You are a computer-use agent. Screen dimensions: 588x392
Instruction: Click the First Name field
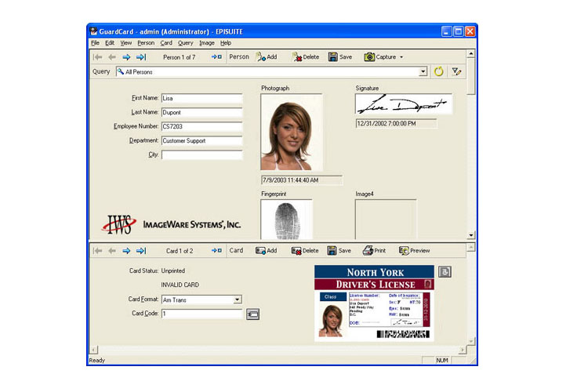201,98
